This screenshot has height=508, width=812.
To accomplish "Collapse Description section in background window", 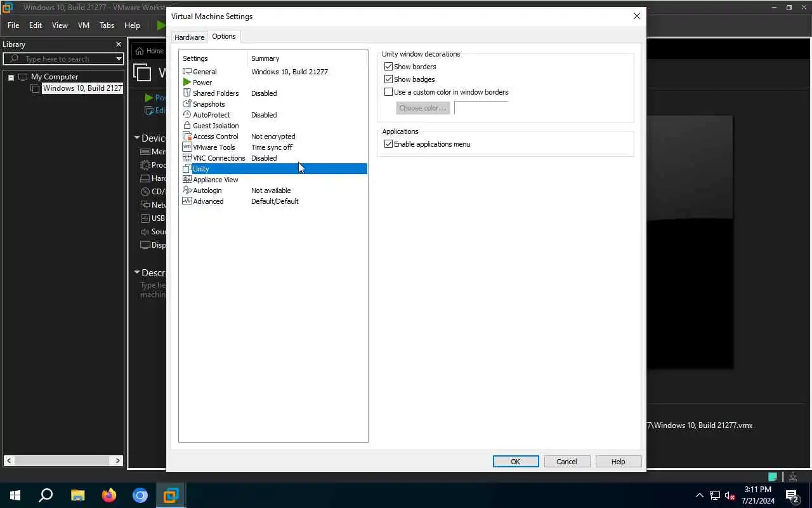I will point(136,272).
